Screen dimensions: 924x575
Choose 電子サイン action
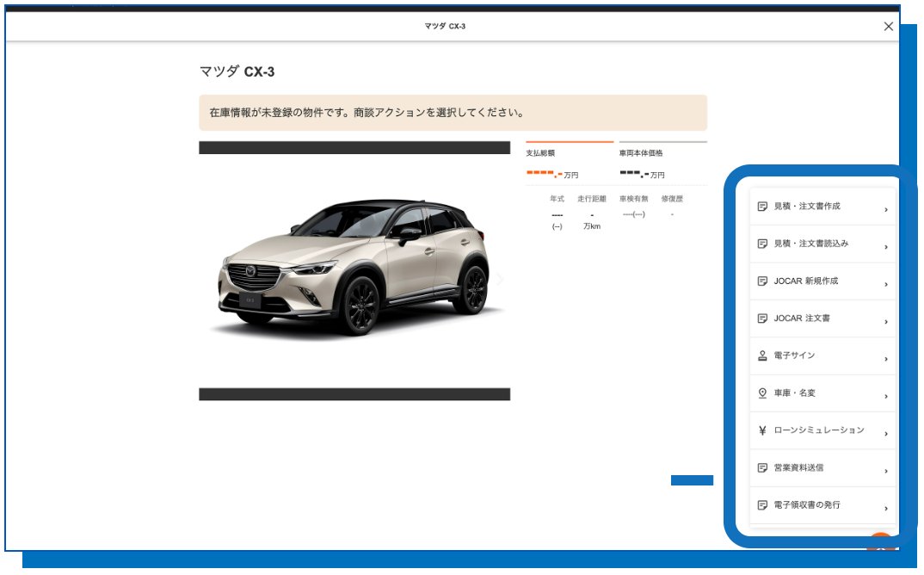(822, 356)
